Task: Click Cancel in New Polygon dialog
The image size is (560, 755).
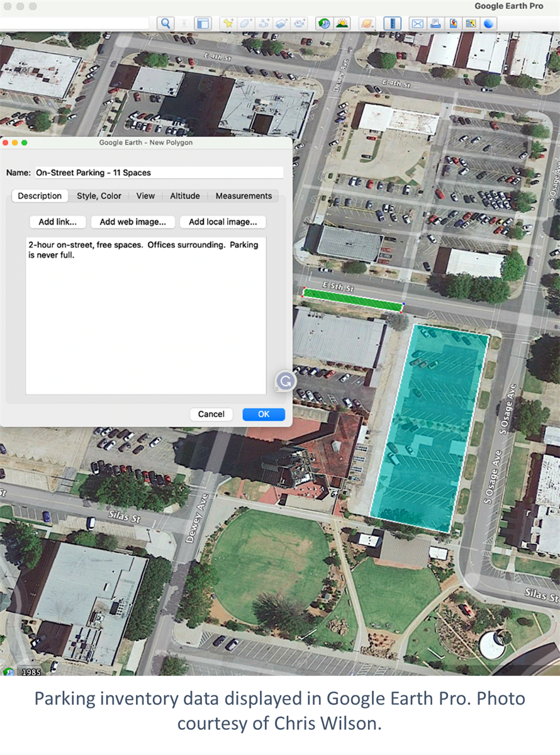Action: pyautogui.click(x=211, y=414)
